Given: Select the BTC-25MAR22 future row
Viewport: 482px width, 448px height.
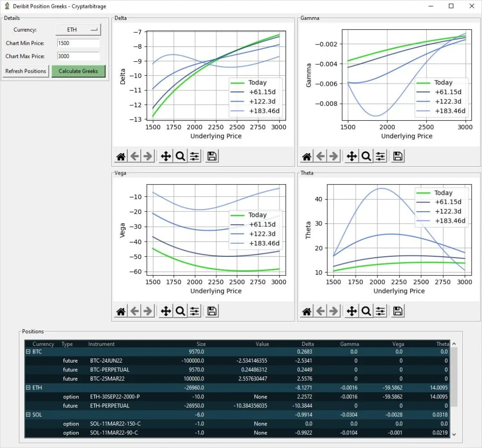Looking at the screenshot, I should tap(237, 378).
